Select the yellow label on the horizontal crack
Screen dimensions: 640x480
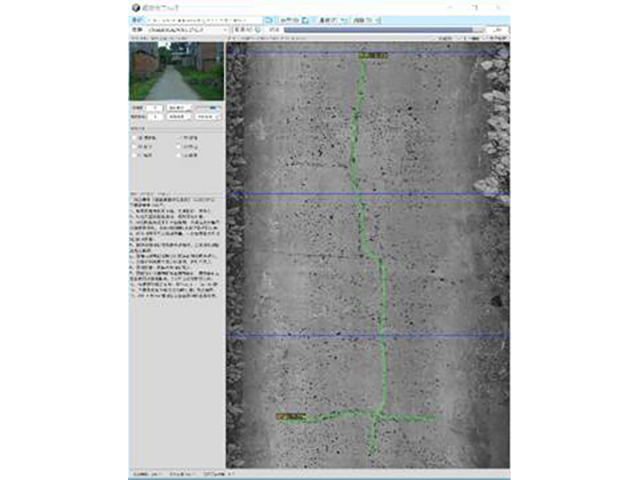(x=289, y=414)
